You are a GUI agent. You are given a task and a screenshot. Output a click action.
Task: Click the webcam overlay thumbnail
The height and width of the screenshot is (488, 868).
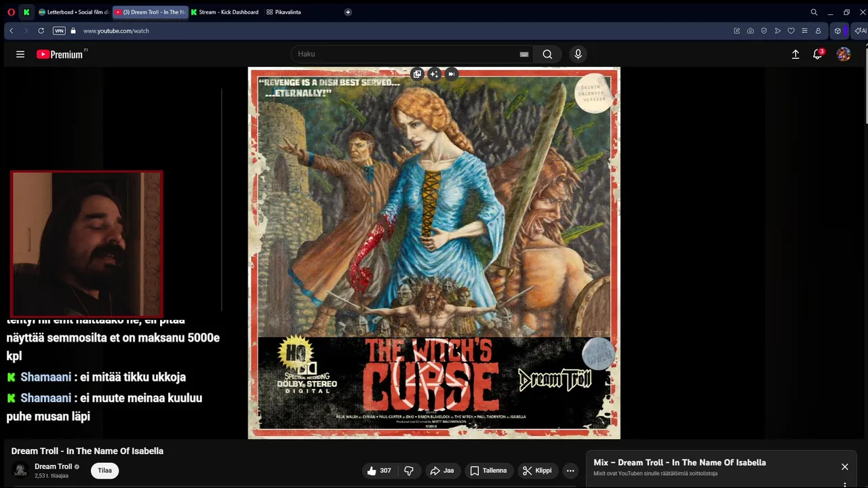tap(86, 244)
